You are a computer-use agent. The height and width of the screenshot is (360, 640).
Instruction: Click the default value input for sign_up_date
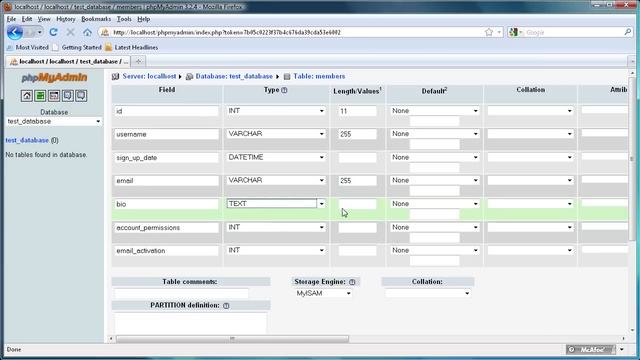[434, 167]
